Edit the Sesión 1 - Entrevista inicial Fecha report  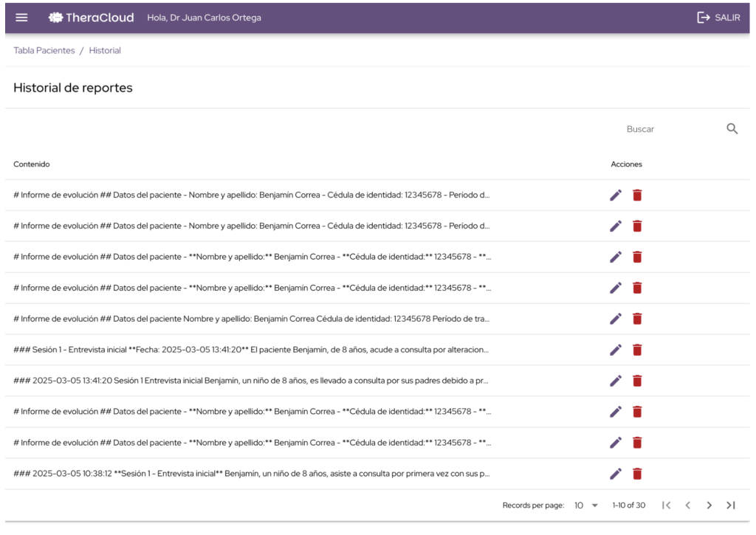pos(616,350)
